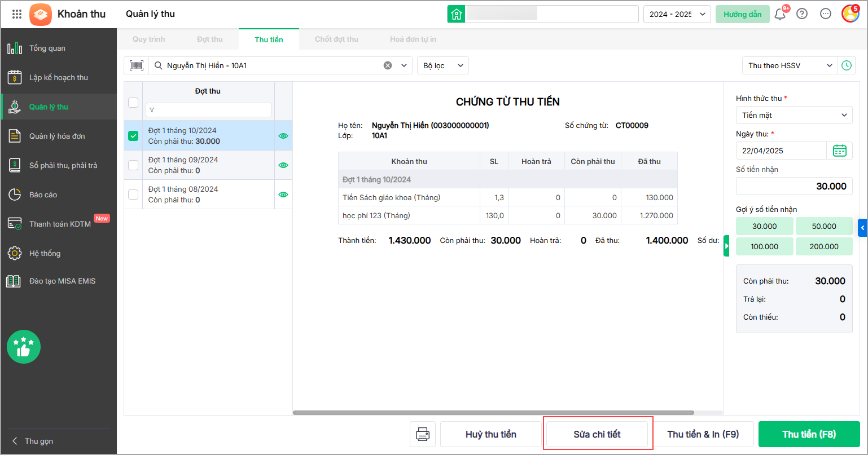Open the help question mark icon
868x455 pixels.
[x=802, y=14]
